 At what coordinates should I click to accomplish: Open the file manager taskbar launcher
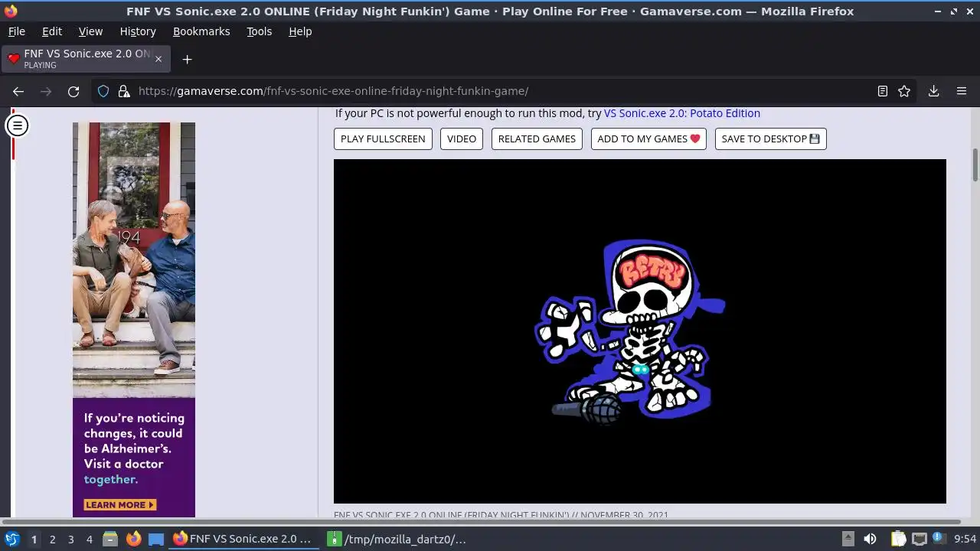click(110, 539)
